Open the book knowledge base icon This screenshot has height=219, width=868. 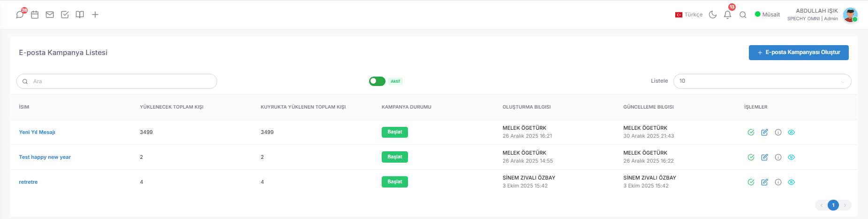tap(80, 15)
